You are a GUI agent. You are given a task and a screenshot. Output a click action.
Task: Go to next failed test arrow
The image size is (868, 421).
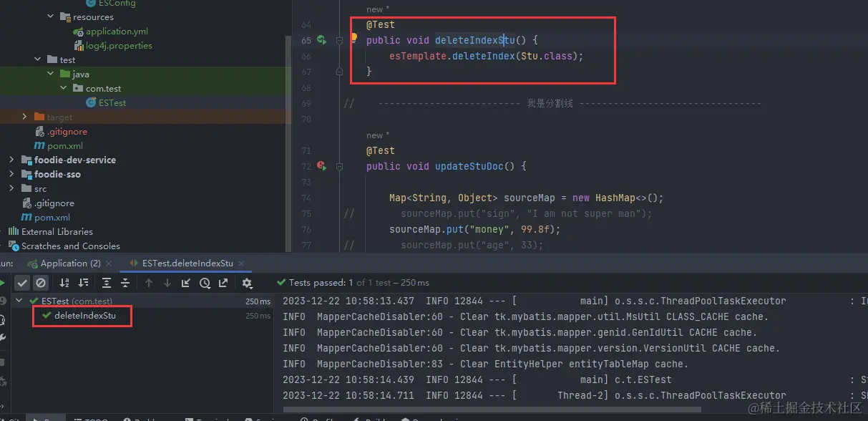click(167, 284)
